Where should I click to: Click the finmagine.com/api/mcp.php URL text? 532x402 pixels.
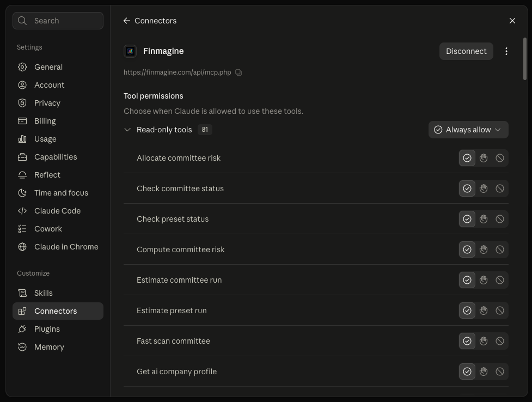click(x=177, y=72)
